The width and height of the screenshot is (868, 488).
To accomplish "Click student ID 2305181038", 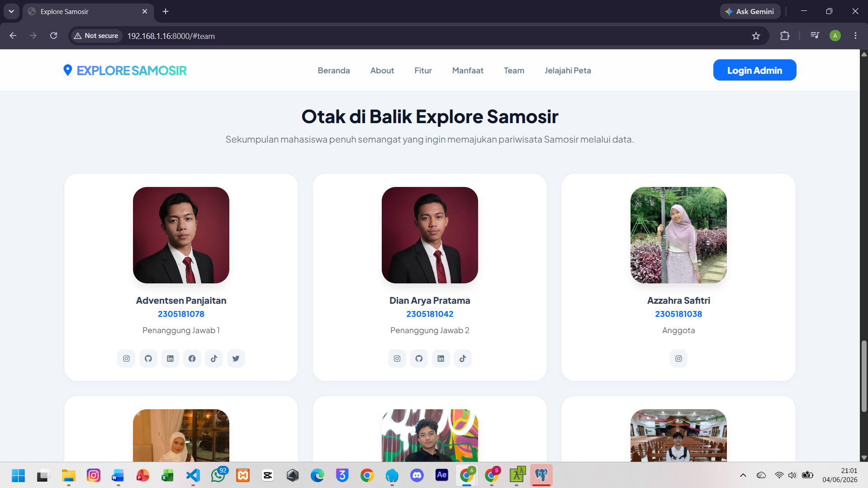I will pyautogui.click(x=678, y=314).
